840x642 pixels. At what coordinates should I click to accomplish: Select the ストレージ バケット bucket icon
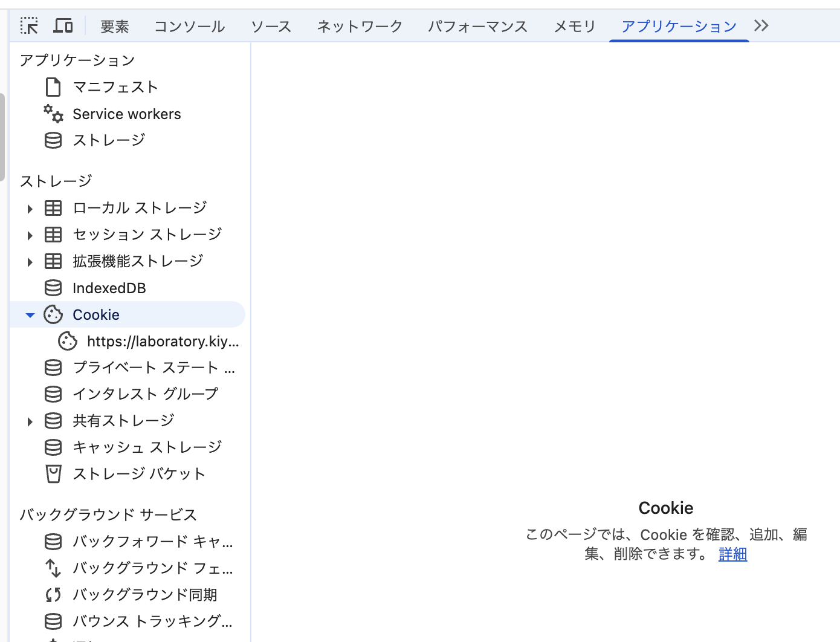click(x=53, y=474)
